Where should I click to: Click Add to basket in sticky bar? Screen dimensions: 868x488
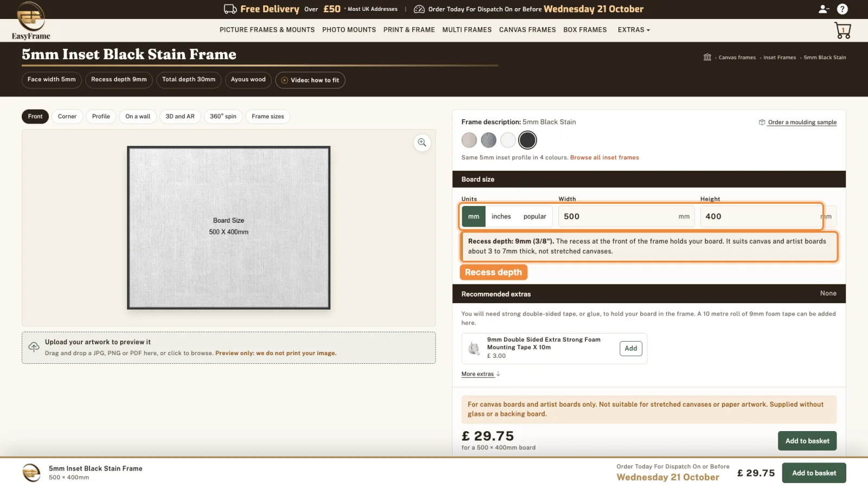tap(814, 473)
